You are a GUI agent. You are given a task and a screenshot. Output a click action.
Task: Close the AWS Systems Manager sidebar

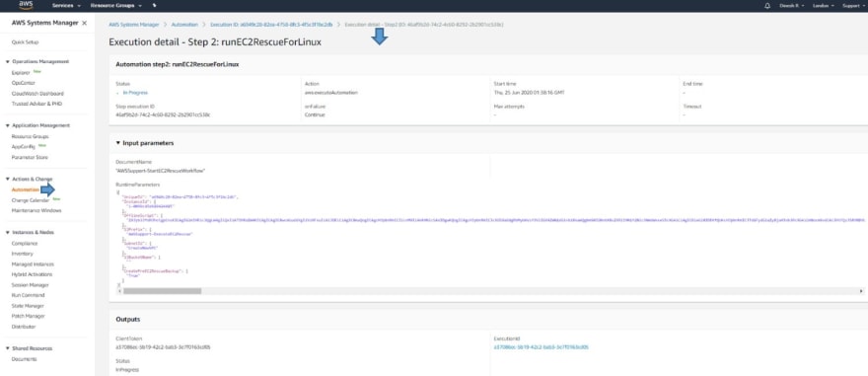pos(84,24)
